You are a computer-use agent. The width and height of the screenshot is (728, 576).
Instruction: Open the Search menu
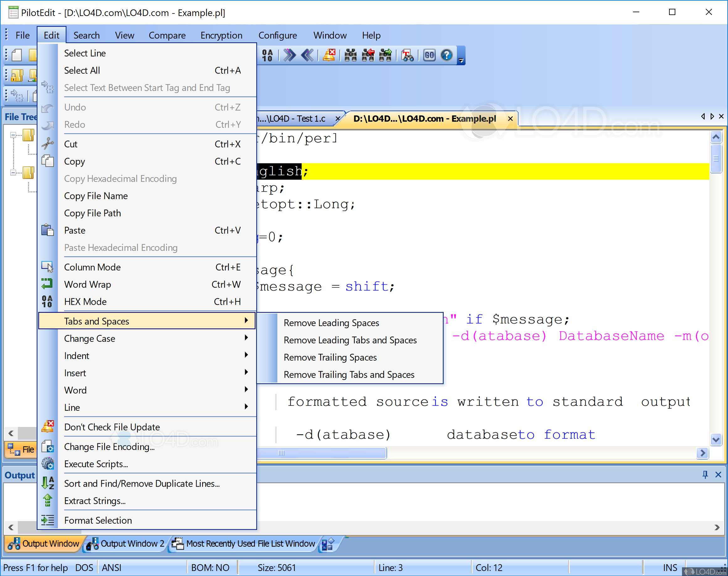pyautogui.click(x=86, y=35)
